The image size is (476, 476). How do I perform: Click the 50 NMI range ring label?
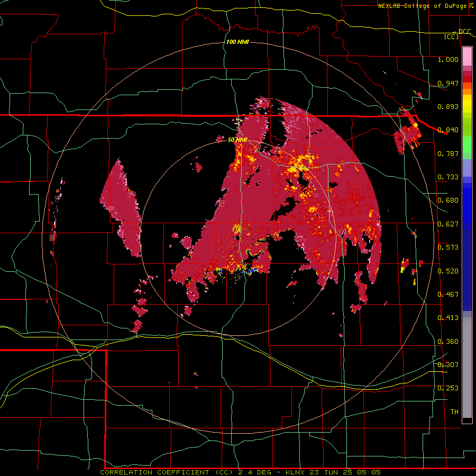(x=237, y=140)
